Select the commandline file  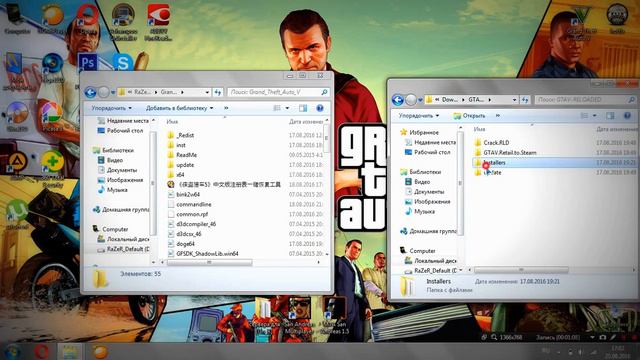pos(194,204)
